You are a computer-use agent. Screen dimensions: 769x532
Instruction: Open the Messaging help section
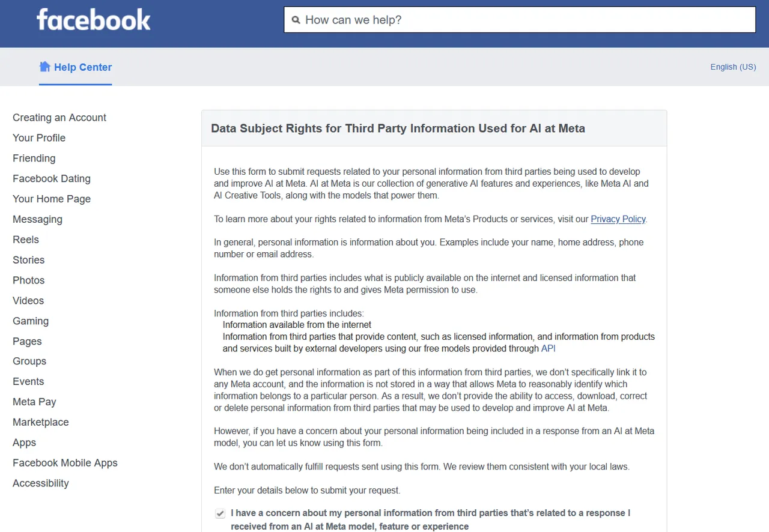point(37,220)
